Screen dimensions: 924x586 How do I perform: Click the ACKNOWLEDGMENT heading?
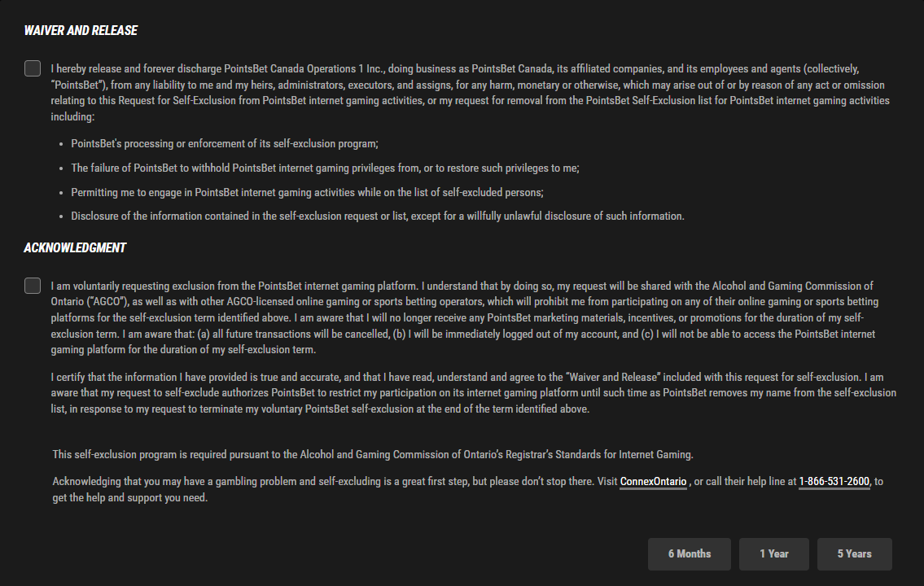[75, 248]
